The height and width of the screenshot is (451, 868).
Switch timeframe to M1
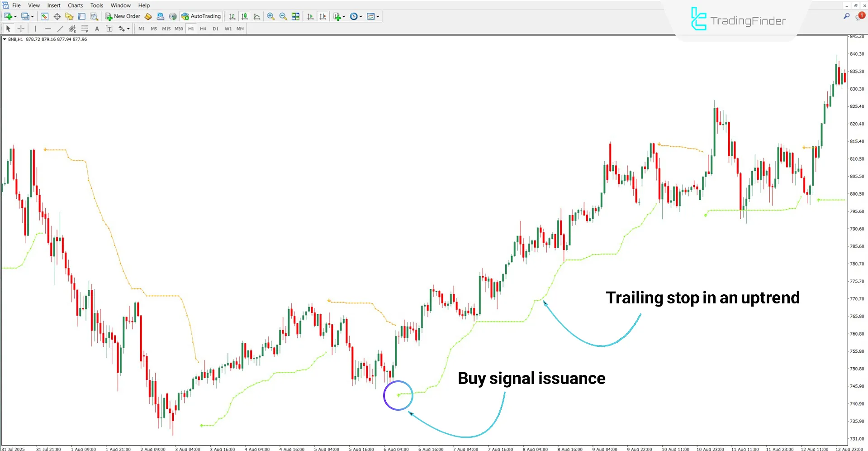pos(142,29)
